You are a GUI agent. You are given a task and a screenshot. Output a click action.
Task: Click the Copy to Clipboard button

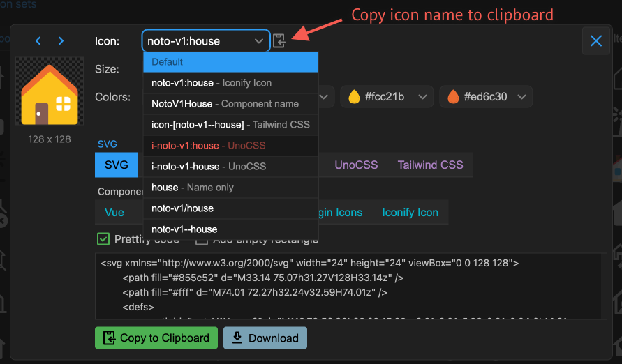click(156, 338)
